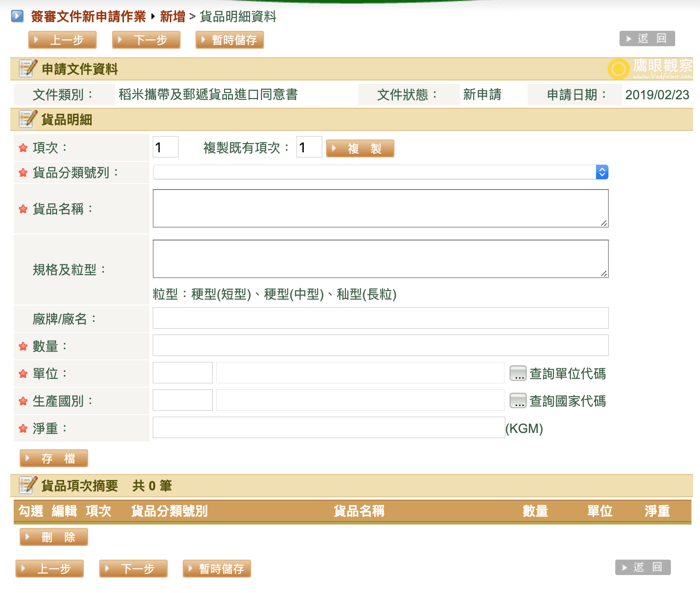Click the notepad icon next to 貨品明細
Viewport: 700px width, 593px height.
(x=28, y=119)
